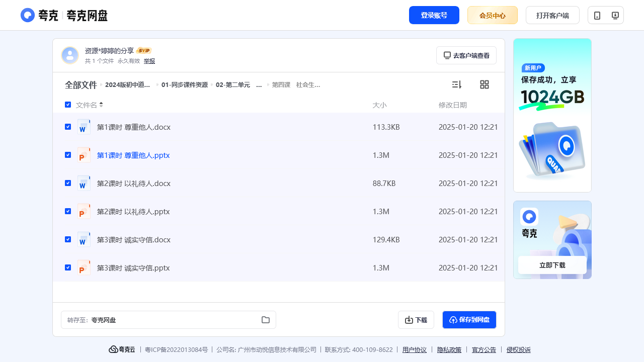Uncheck 第3课时 诚实守信.pptx checkbox
The width and height of the screenshot is (644, 362).
(68, 267)
